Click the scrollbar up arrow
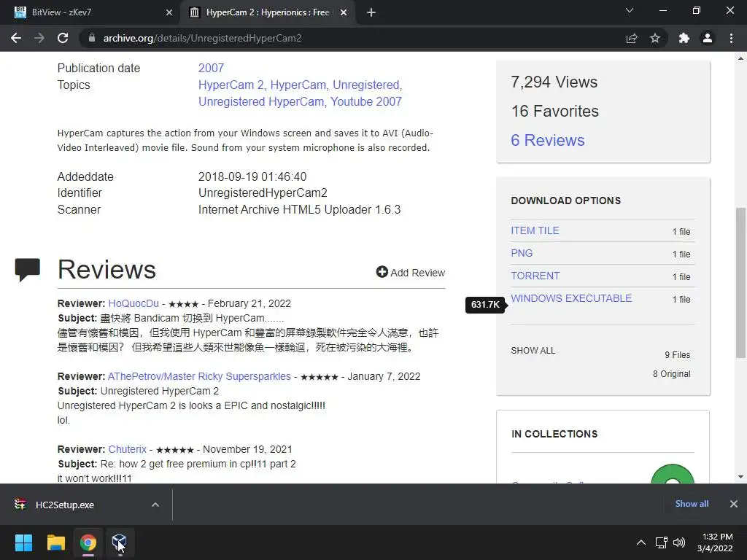Image resolution: width=747 pixels, height=560 pixels. click(740, 58)
